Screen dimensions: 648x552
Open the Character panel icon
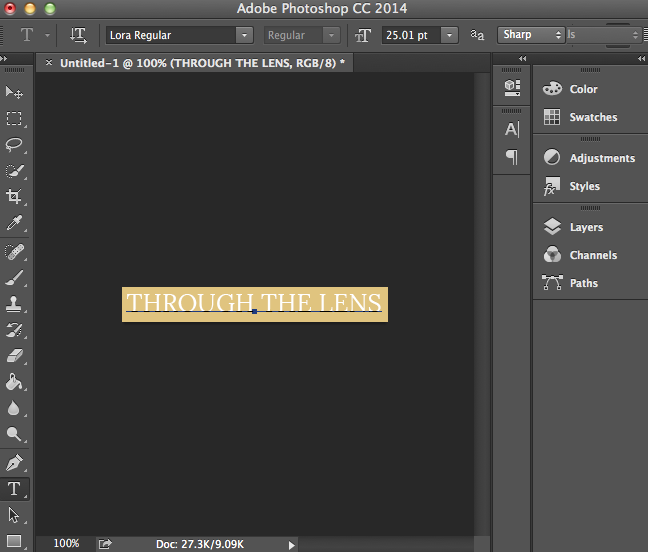512,129
